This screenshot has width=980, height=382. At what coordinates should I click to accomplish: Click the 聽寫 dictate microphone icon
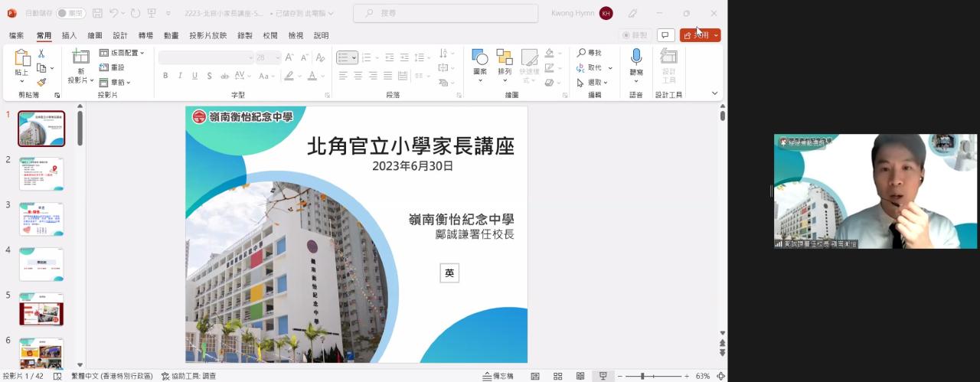(x=636, y=57)
